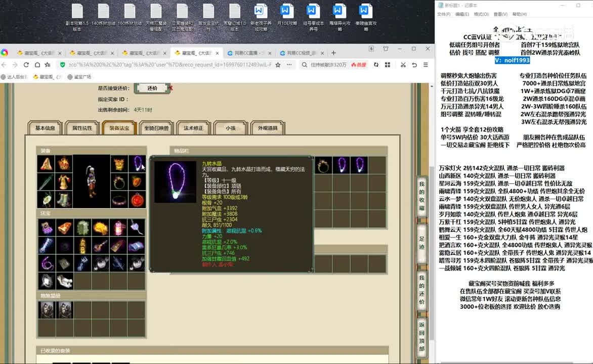Click the 还价 button
The image size is (593, 364).
(x=152, y=88)
